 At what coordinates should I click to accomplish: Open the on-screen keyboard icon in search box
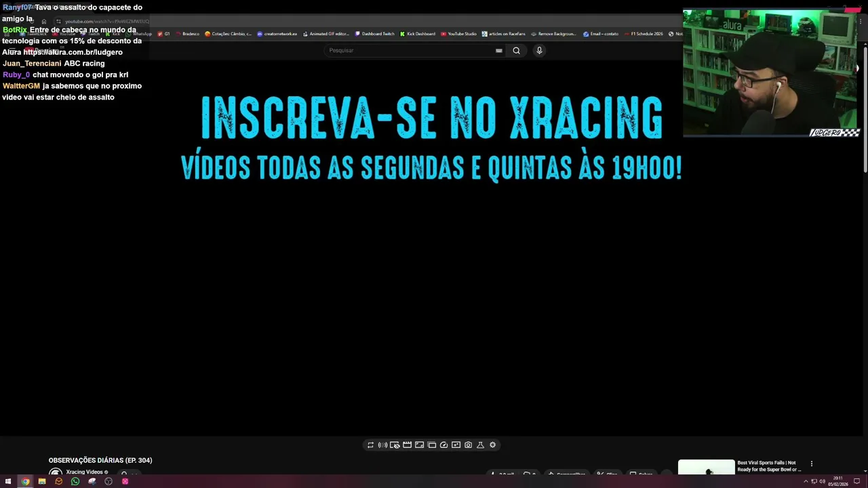498,50
